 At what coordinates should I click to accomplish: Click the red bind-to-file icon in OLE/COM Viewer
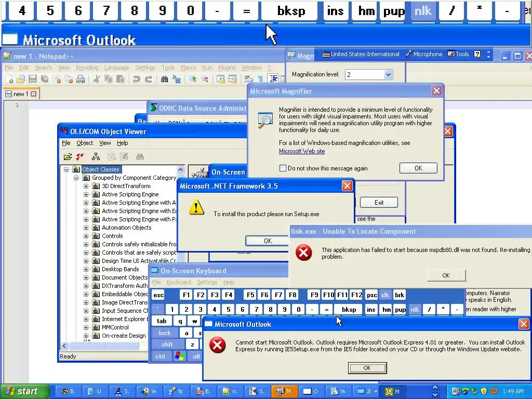(80, 157)
